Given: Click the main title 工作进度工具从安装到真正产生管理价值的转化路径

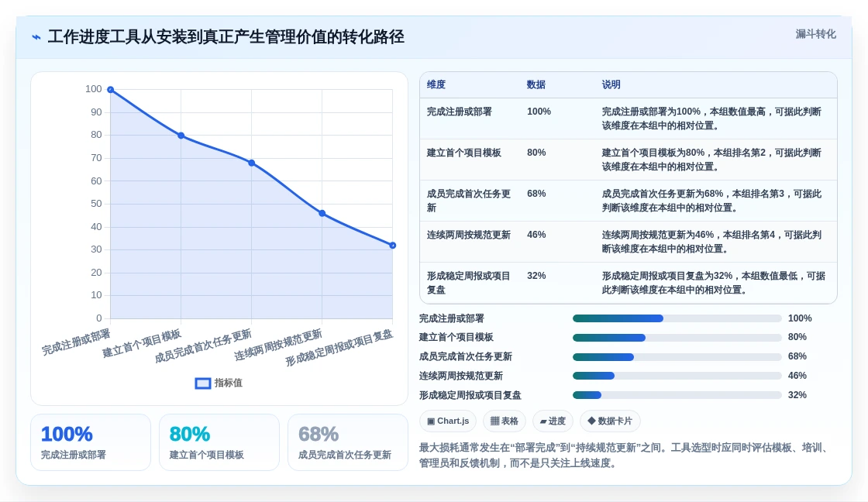Looking at the screenshot, I should pos(226,37).
